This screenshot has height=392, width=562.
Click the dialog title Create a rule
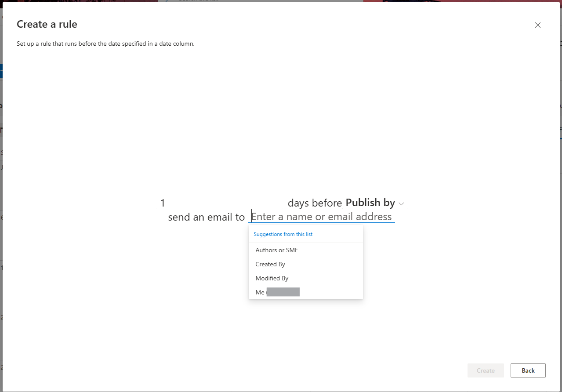point(47,24)
